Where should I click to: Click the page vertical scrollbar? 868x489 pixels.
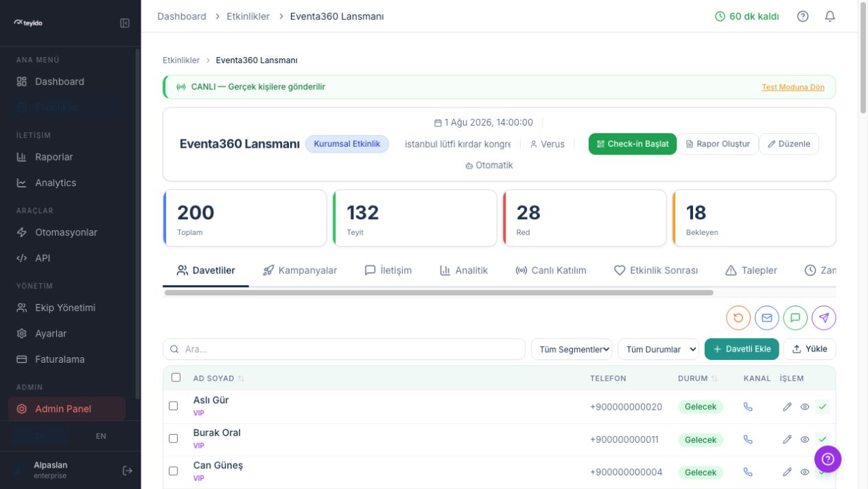click(863, 58)
